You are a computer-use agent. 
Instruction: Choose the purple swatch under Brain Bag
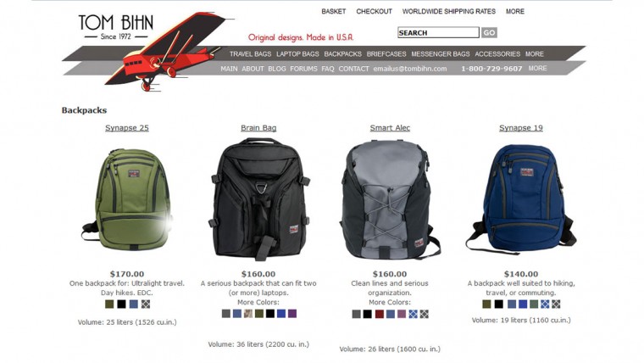292,314
